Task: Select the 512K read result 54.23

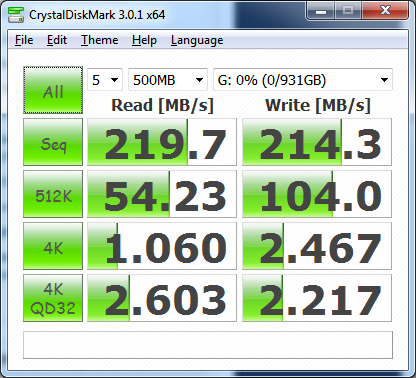Action: (162, 194)
